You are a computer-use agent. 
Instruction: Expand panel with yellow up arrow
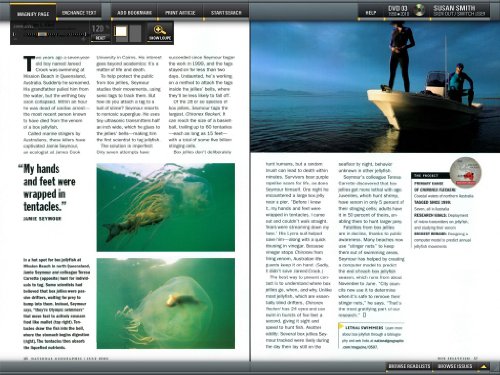pos(484,366)
